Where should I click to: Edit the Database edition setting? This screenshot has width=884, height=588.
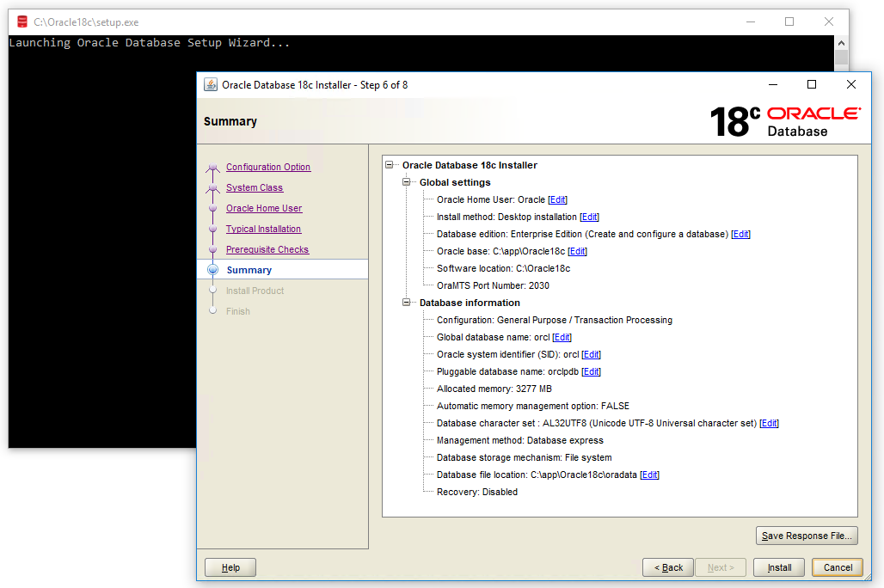click(x=740, y=234)
